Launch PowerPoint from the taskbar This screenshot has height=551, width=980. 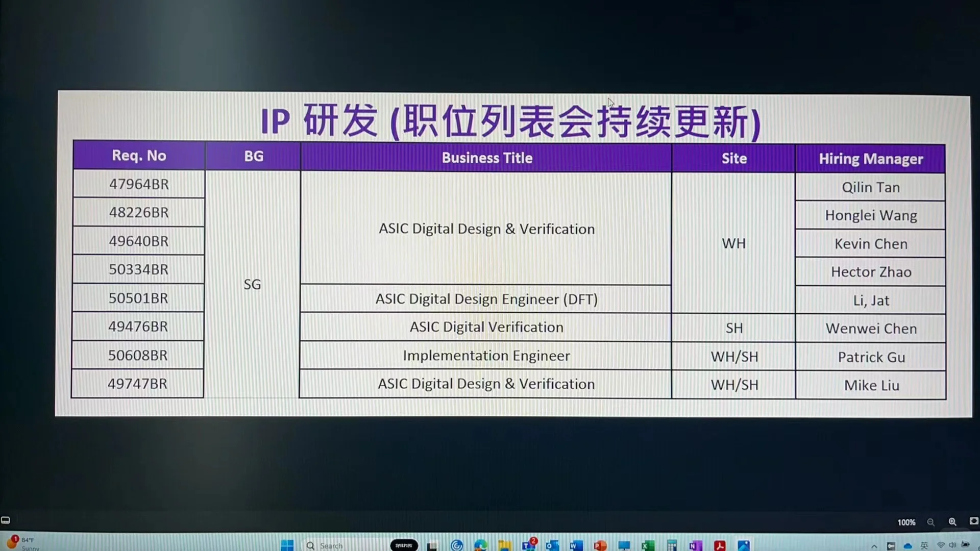pos(600,545)
